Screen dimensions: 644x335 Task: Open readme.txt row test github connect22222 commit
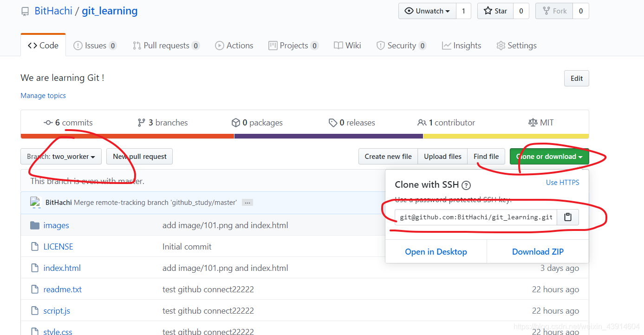click(208, 289)
